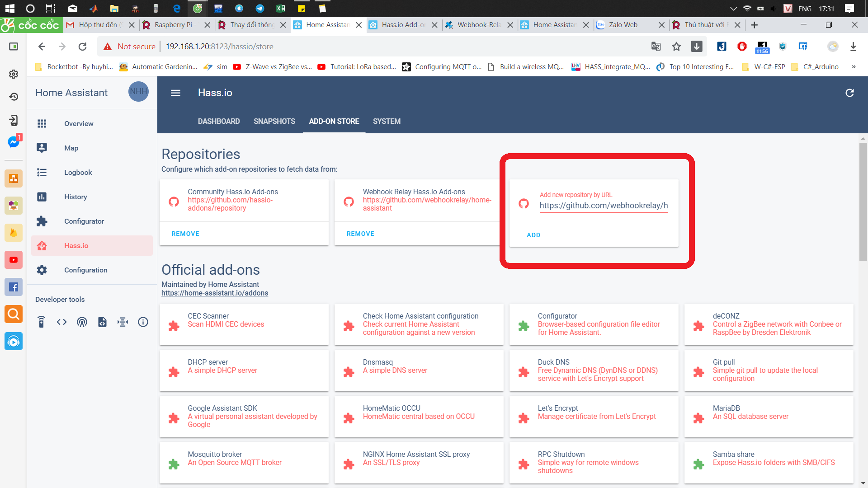The height and width of the screenshot is (488, 868).
Task: Open the Samba share add-on card
Action: [769, 463]
